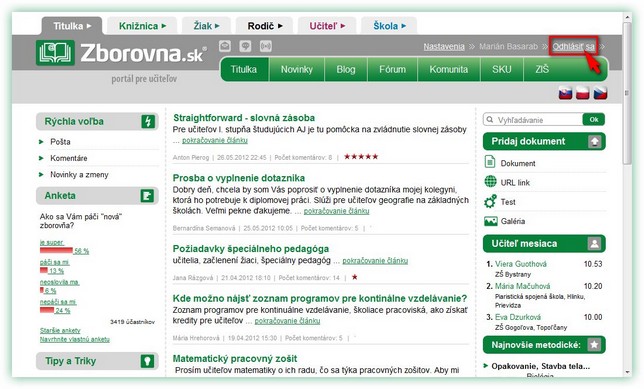Open the Učiteľ tab
Viewport: 644px width, 389px height.
tap(327, 26)
